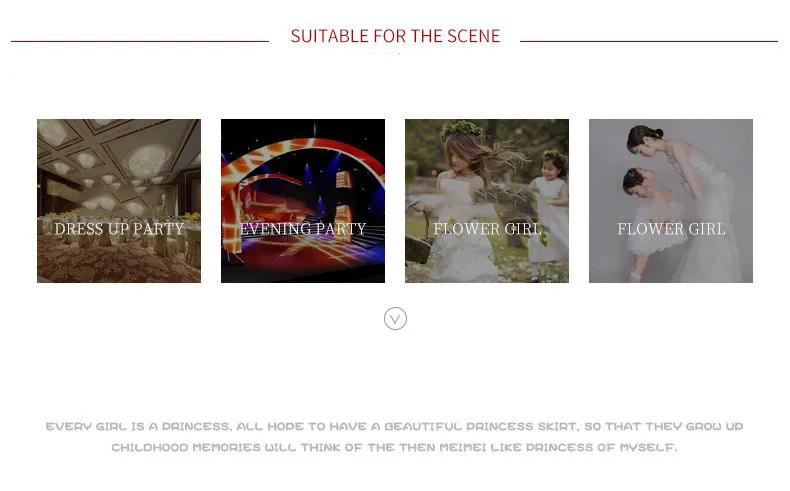Click the 'Every girl is a princess' text line

tap(394, 427)
